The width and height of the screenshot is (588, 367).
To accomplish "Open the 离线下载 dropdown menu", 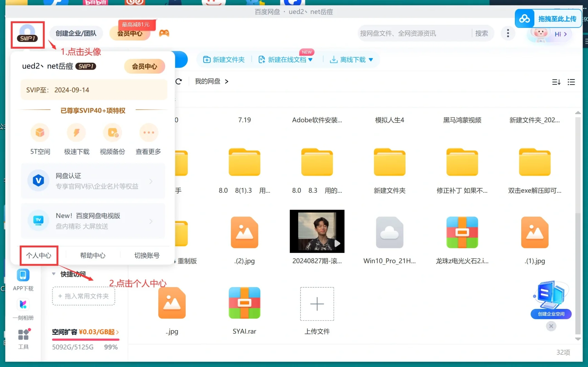I will click(x=371, y=59).
